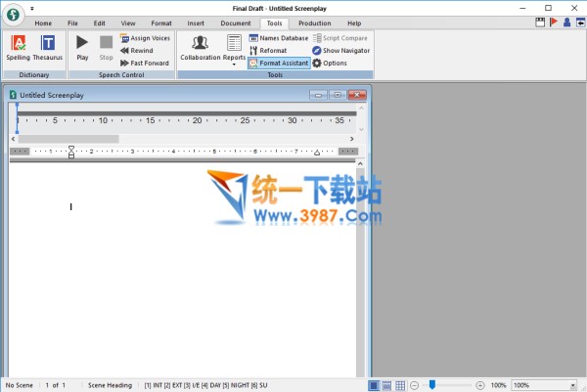Switch to the Home ribbon tab

(x=43, y=23)
